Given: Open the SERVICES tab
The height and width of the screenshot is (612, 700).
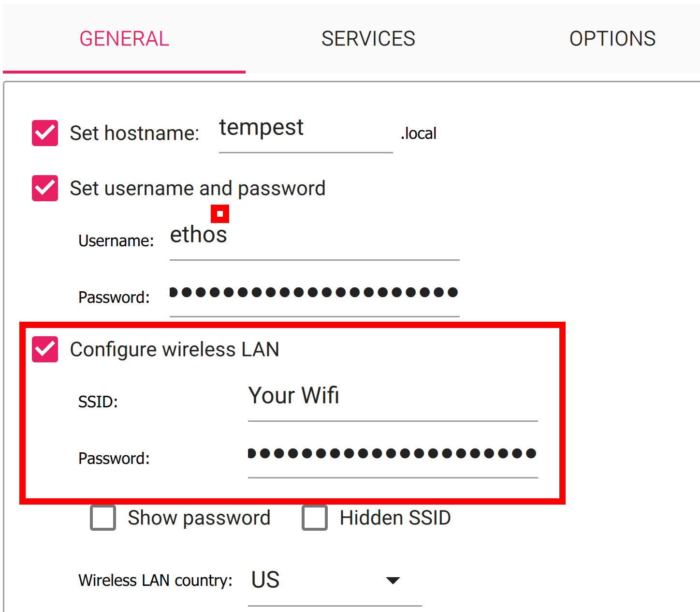Looking at the screenshot, I should tap(368, 39).
